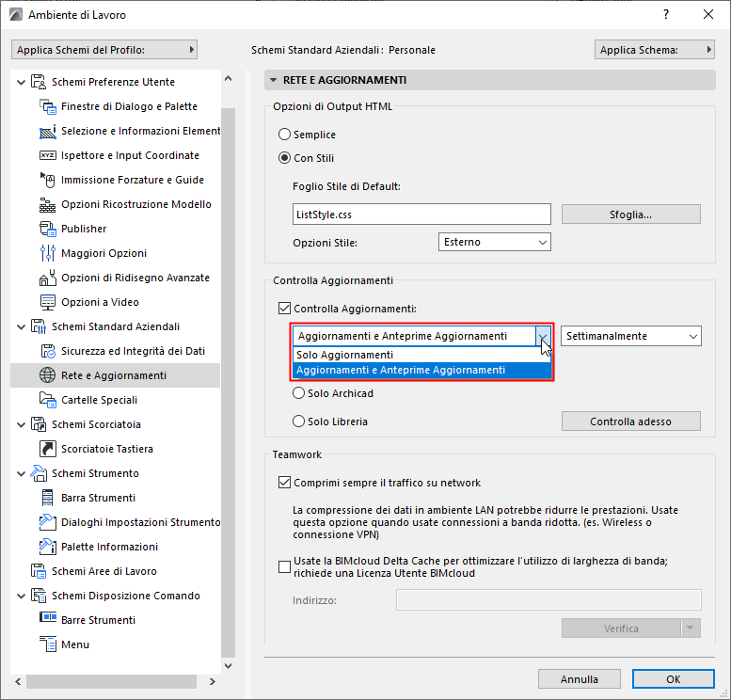Toggle Comprimi sempre il traffico su network
The image size is (731, 700).
pos(284,483)
